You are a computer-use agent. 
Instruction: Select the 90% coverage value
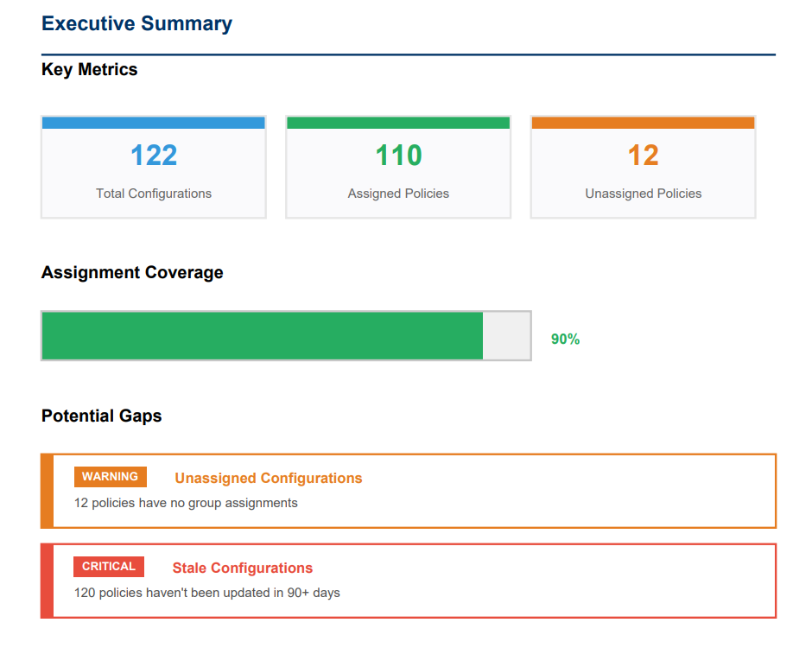pyautogui.click(x=565, y=340)
